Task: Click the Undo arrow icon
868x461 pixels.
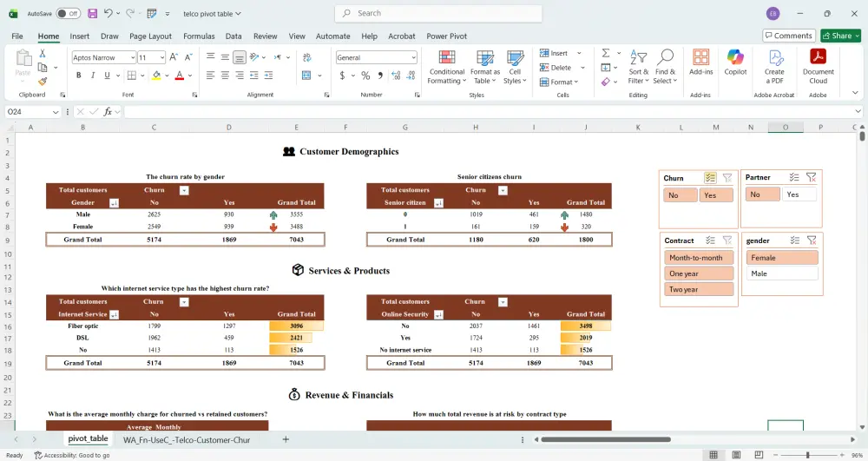Action: (x=108, y=13)
